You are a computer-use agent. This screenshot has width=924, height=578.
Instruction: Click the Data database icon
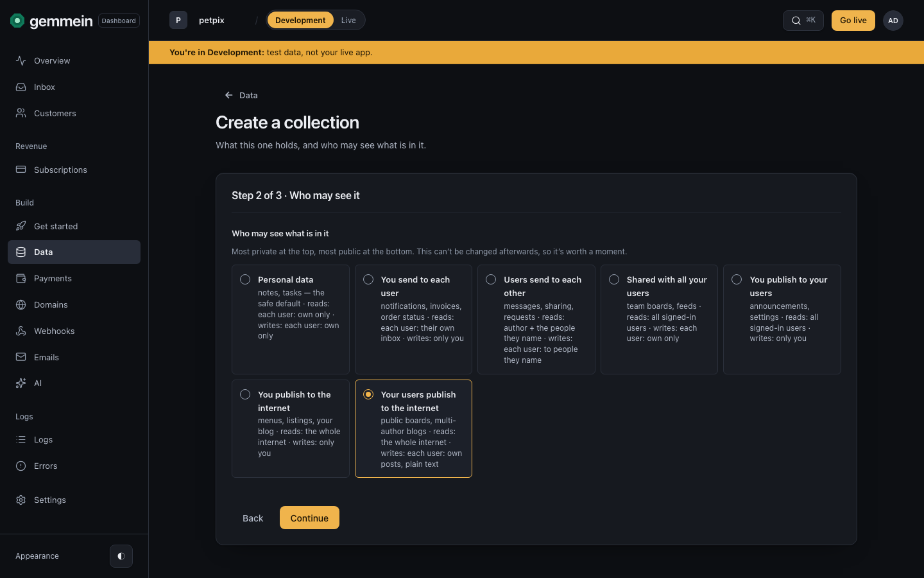pyautogui.click(x=21, y=252)
